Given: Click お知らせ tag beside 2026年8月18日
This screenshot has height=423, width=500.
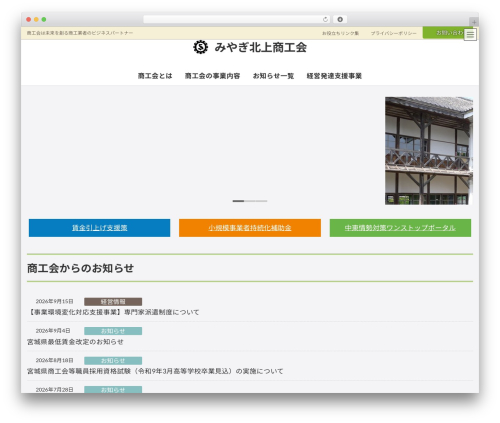Looking at the screenshot, I should pos(113,361).
